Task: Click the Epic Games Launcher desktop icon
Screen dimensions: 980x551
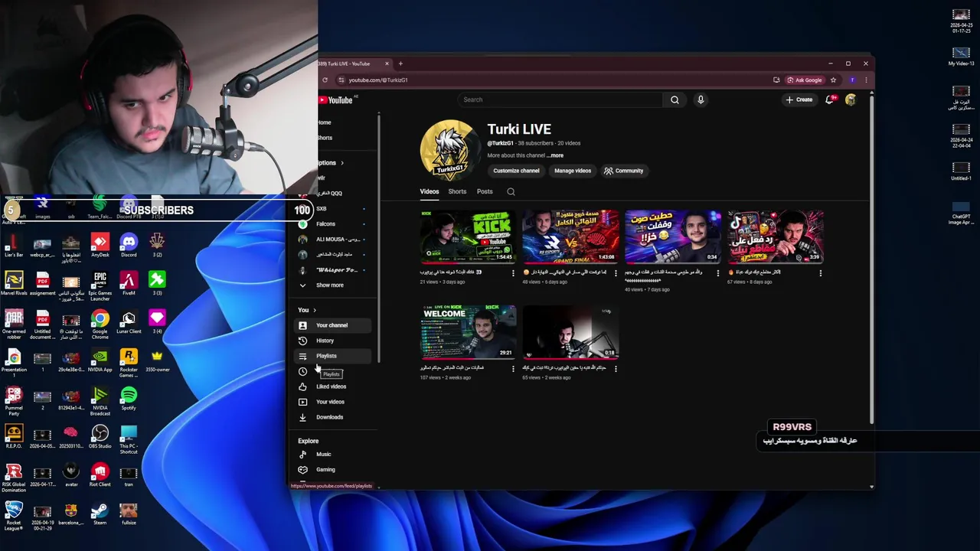Action: click(x=100, y=285)
